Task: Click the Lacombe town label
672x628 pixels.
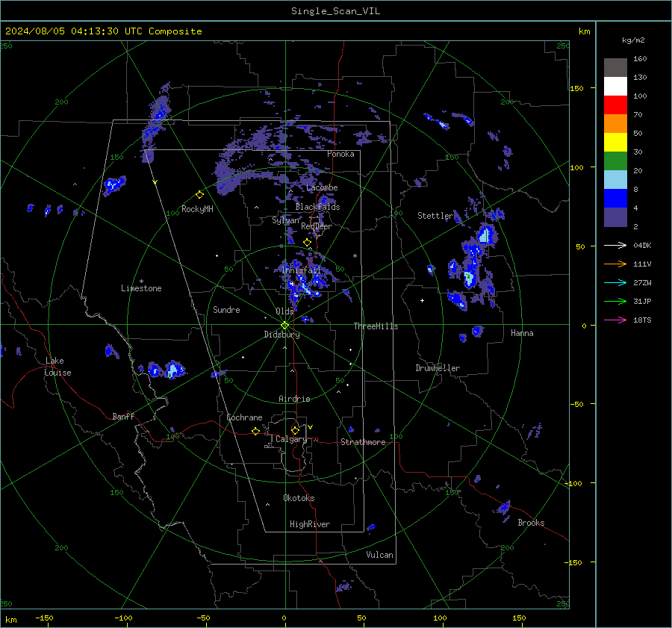Action: 322,187
